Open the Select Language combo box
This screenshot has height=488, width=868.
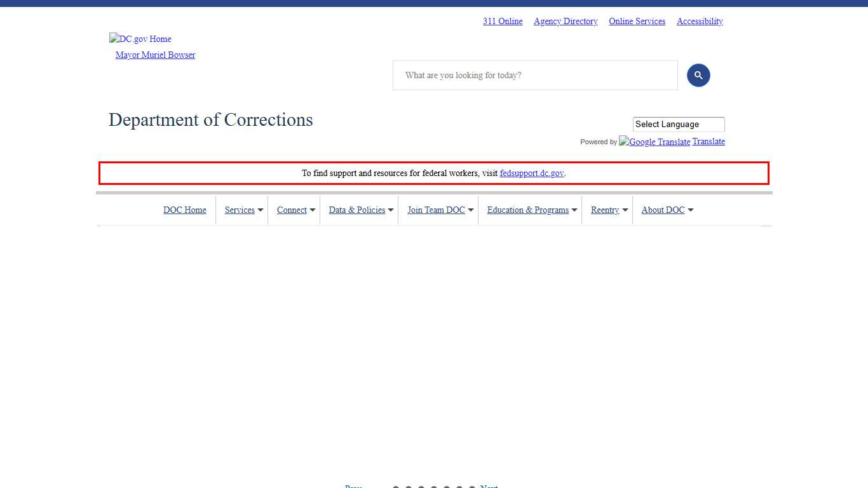click(x=678, y=125)
